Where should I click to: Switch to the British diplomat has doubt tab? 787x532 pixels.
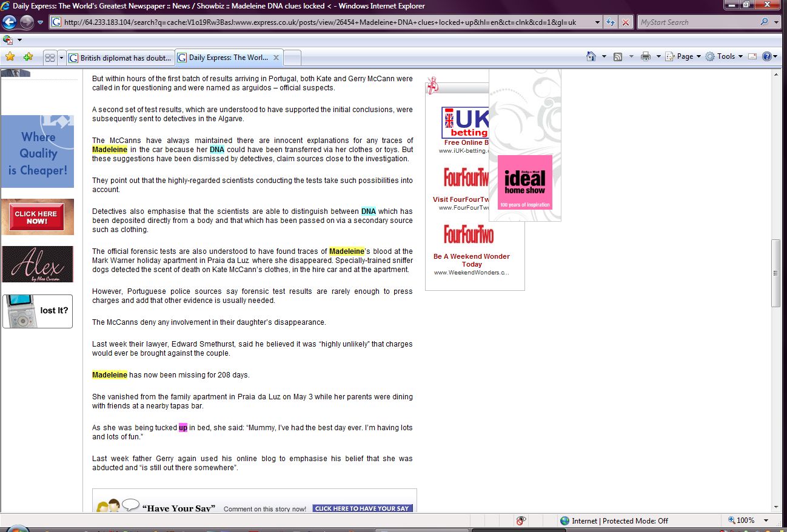121,58
